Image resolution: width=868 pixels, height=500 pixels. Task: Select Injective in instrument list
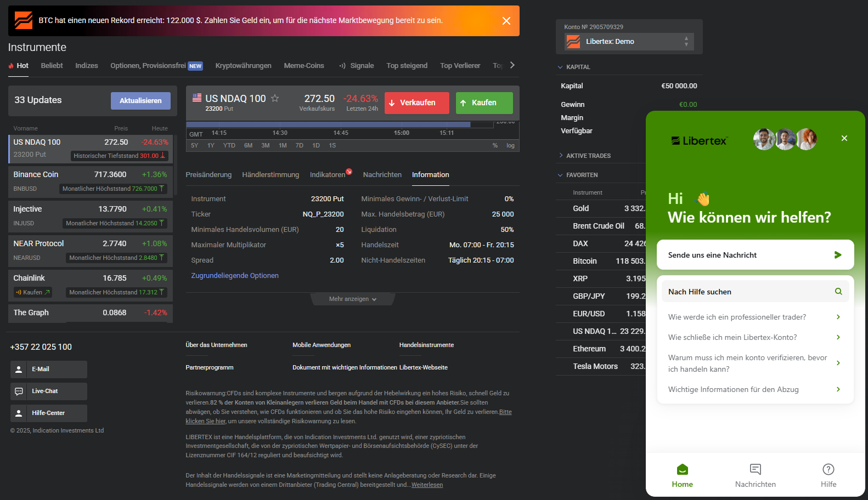click(91, 216)
